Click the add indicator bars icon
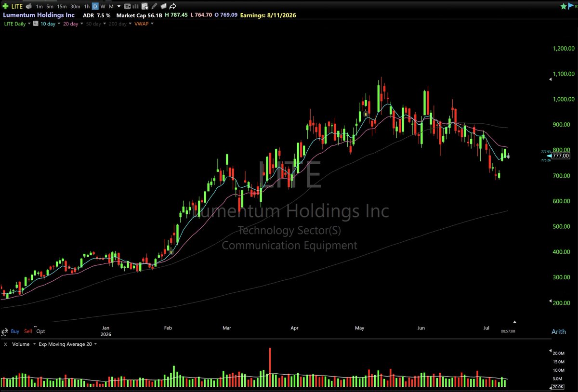 tap(136, 6)
